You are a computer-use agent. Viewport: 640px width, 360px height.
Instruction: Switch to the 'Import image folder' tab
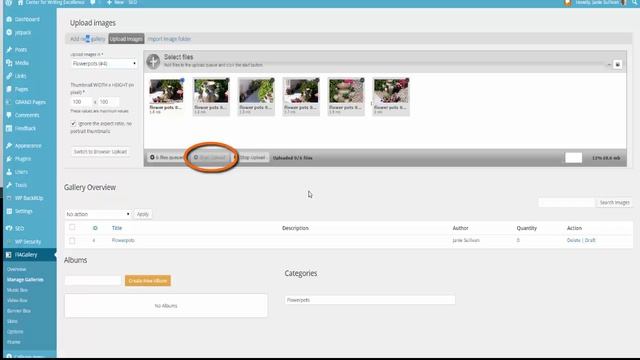(169, 39)
